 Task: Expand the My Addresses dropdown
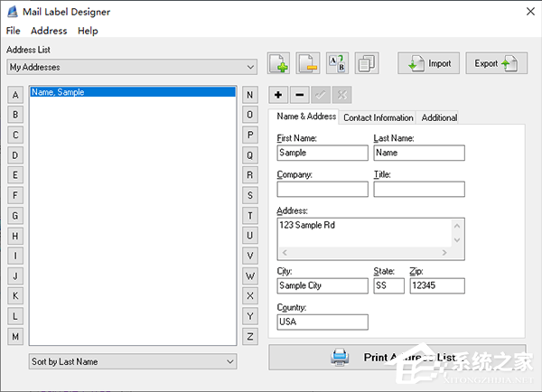coord(250,67)
